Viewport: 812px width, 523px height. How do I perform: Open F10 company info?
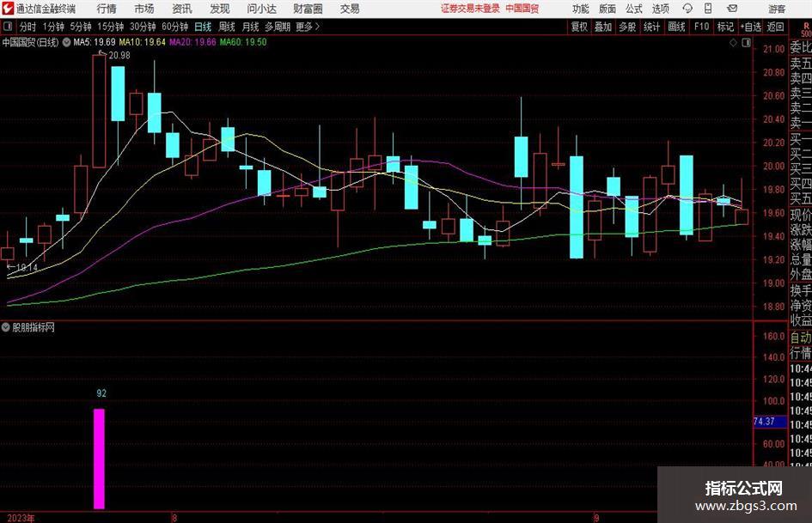point(702,27)
